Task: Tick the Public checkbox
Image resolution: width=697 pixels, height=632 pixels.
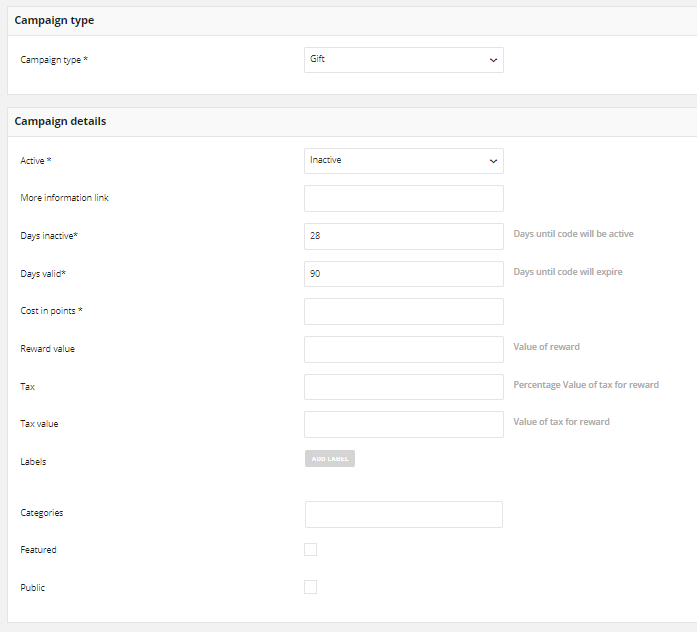Action: 310,587
